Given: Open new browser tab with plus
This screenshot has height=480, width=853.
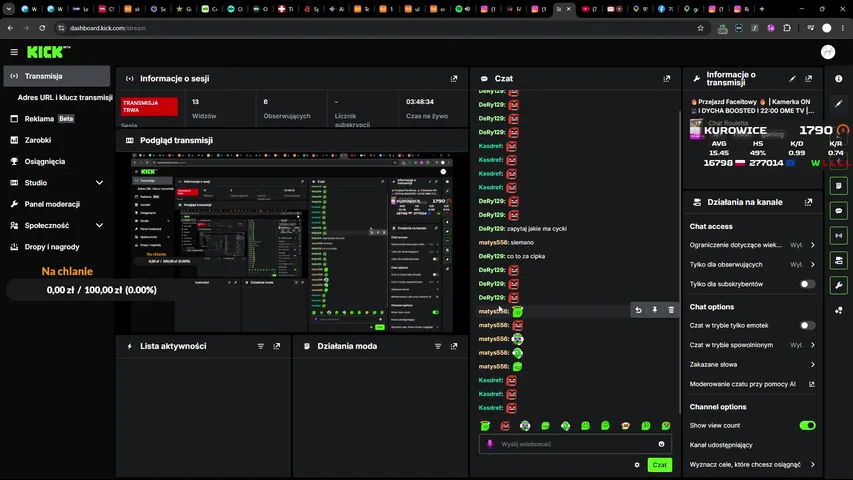Looking at the screenshot, I should [762, 9].
